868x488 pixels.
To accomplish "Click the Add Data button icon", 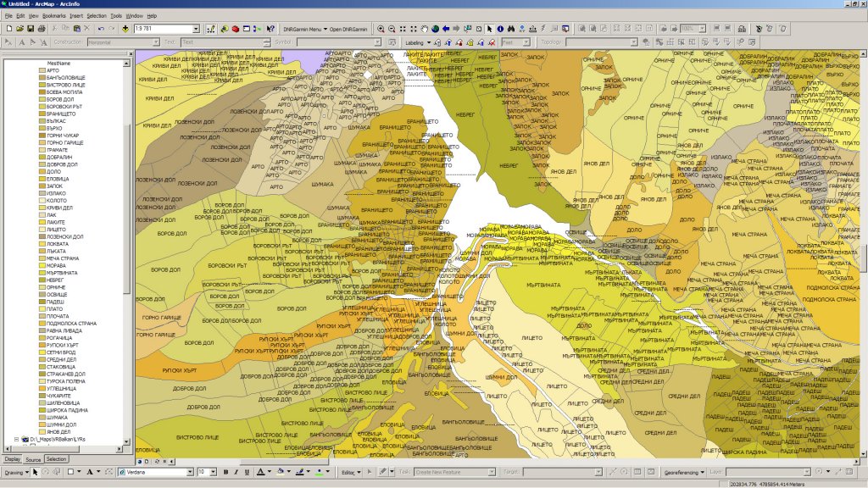I will coord(125,29).
